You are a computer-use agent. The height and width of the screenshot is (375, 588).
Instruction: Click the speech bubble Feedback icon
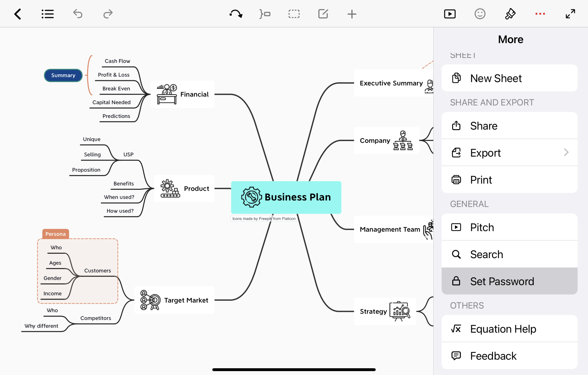coord(456,356)
